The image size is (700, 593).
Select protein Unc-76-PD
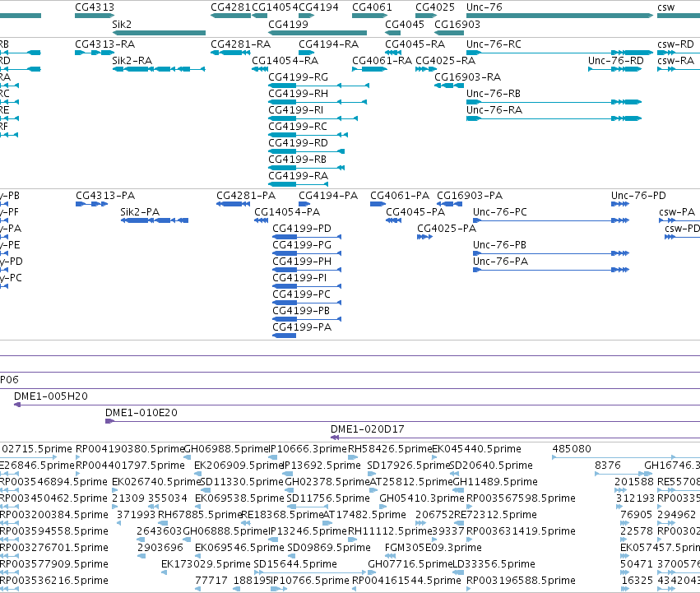click(638, 196)
